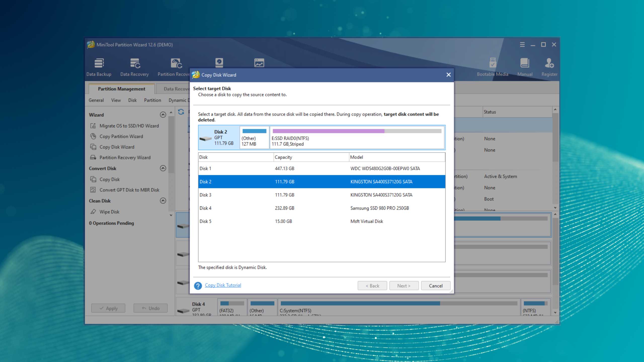This screenshot has width=644, height=362.
Task: Switch to the Partition Management tab
Action: point(122,89)
